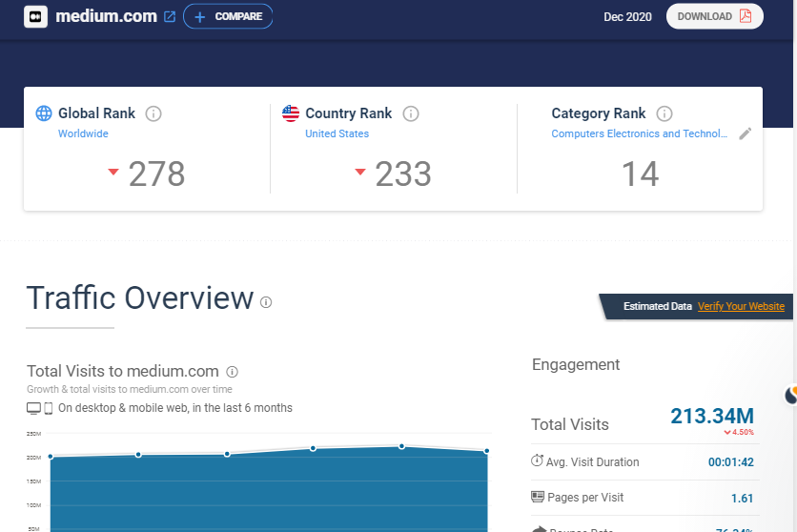Select the Worldwide link under Global Rank
This screenshot has height=532, width=797.
tap(83, 133)
